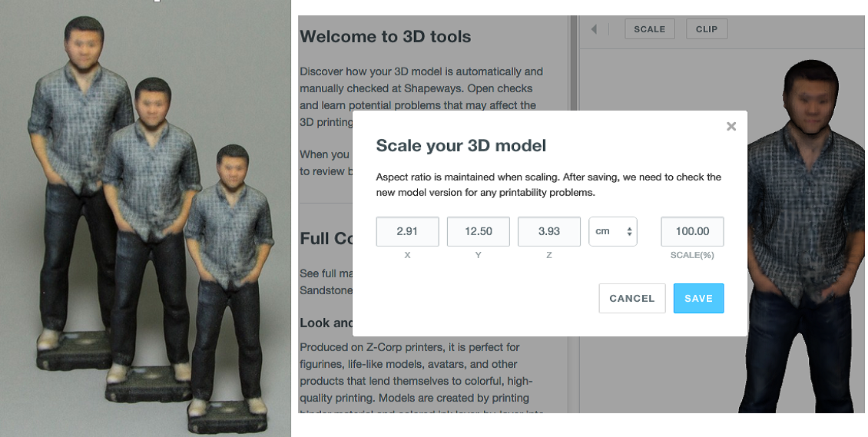Click the back arrow icon beside SCALE
Screen dimensions: 868x437
(x=594, y=29)
